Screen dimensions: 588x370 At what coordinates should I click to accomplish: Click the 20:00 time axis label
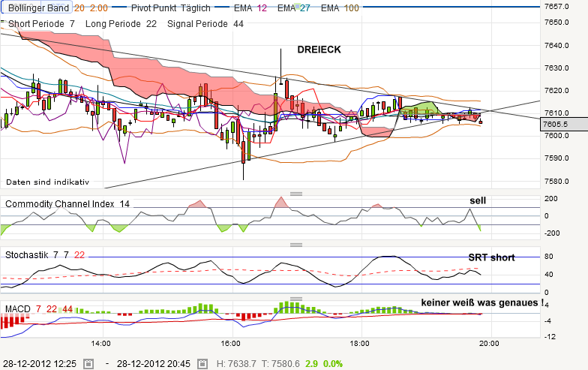point(489,344)
